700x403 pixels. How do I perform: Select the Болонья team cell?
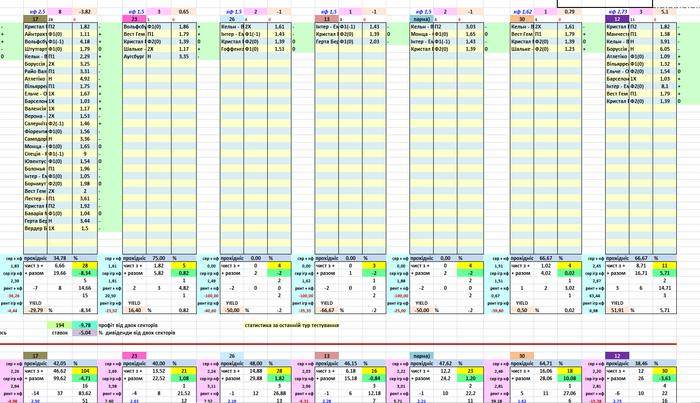pyautogui.click(x=35, y=169)
